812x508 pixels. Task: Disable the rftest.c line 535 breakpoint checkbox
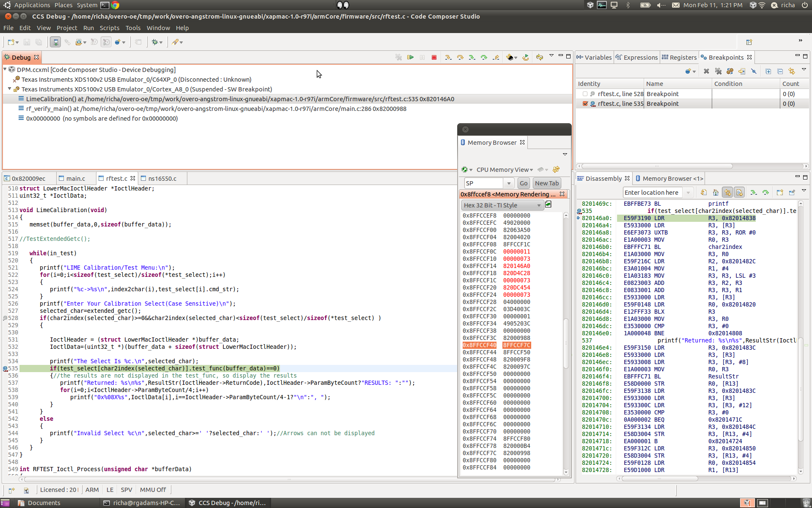(585, 104)
